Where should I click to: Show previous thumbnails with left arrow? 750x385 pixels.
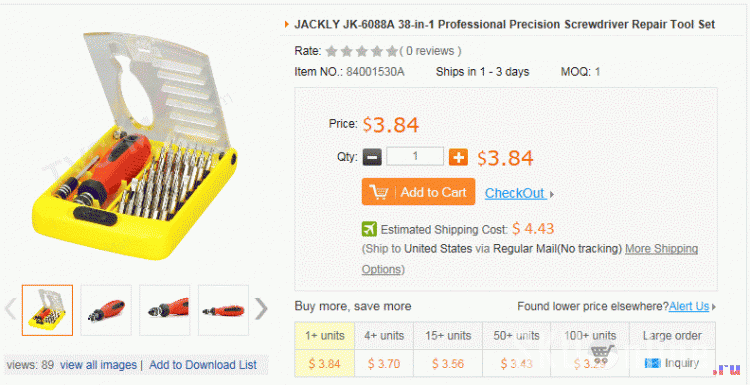point(11,309)
